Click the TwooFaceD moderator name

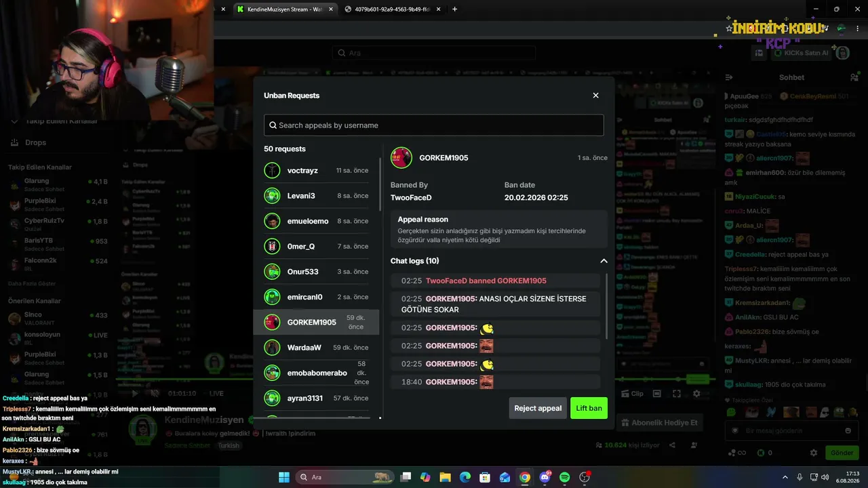(x=411, y=198)
